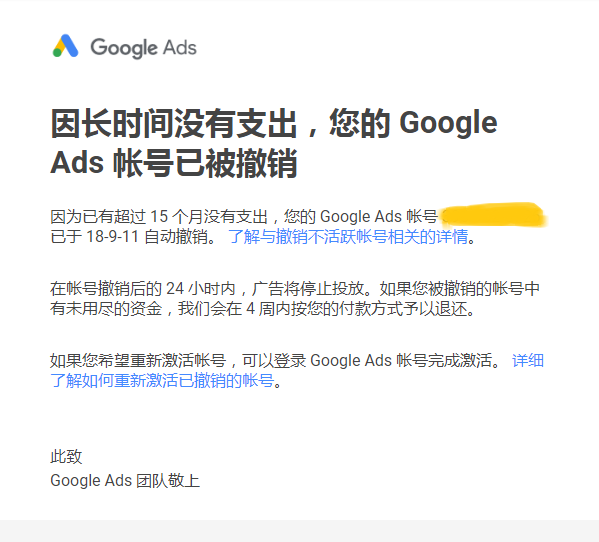Select the 18-9-11 cancellation date text
Viewport: 599px width, 542px height.
point(112,236)
